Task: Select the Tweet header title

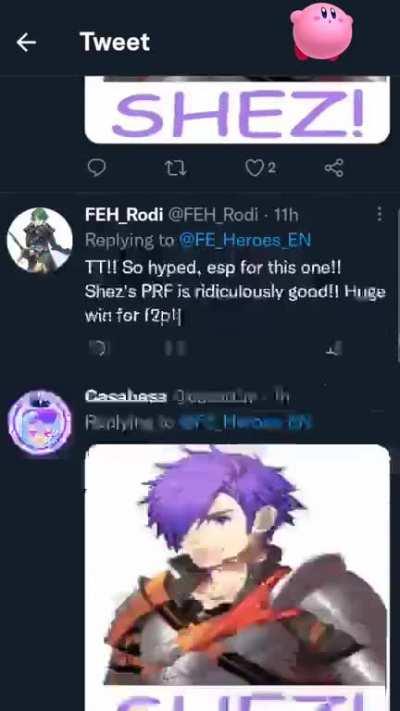Action: [115, 42]
